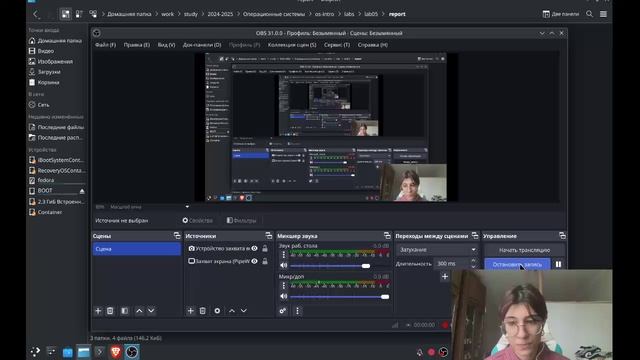Move source down in Источники panel

pos(244,311)
